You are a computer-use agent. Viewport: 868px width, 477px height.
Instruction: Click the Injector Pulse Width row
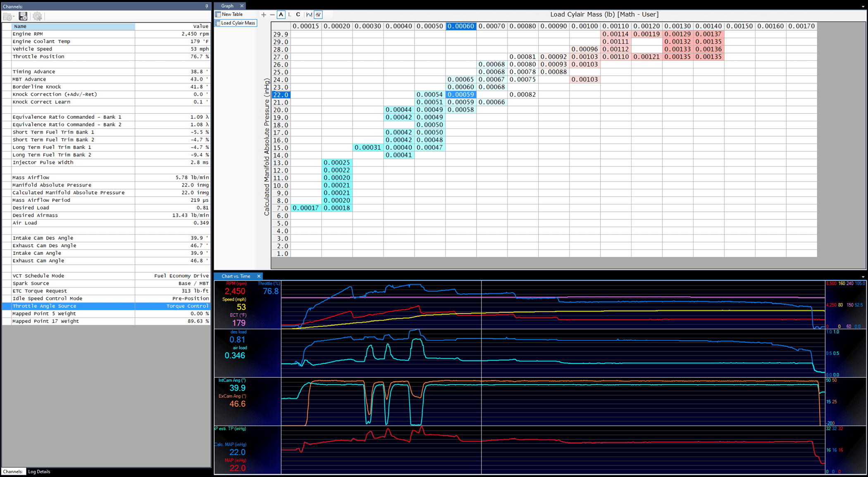107,162
